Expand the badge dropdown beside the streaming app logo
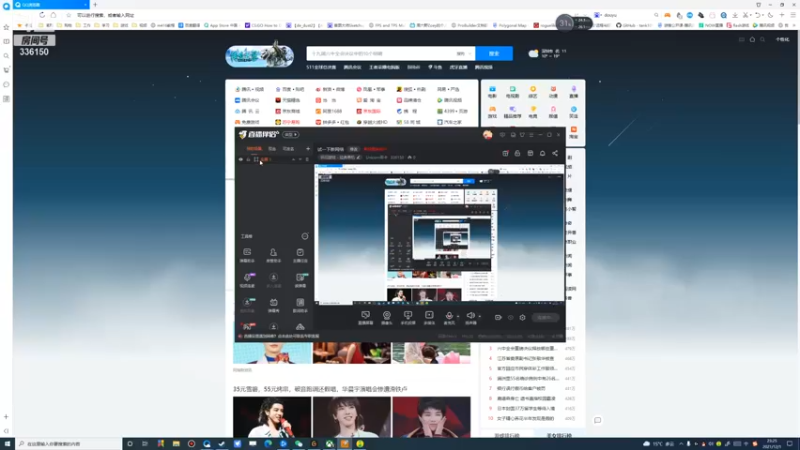The image size is (800, 450). [291, 135]
